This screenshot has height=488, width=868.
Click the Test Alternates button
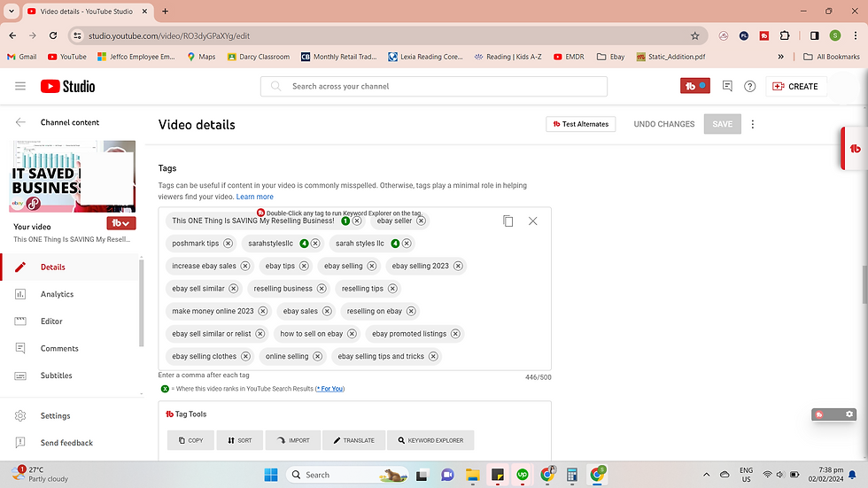[581, 124]
